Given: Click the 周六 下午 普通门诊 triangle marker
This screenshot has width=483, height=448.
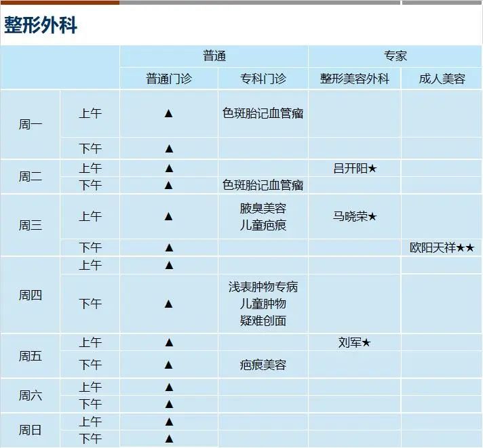Looking at the screenshot, I should [x=169, y=405].
